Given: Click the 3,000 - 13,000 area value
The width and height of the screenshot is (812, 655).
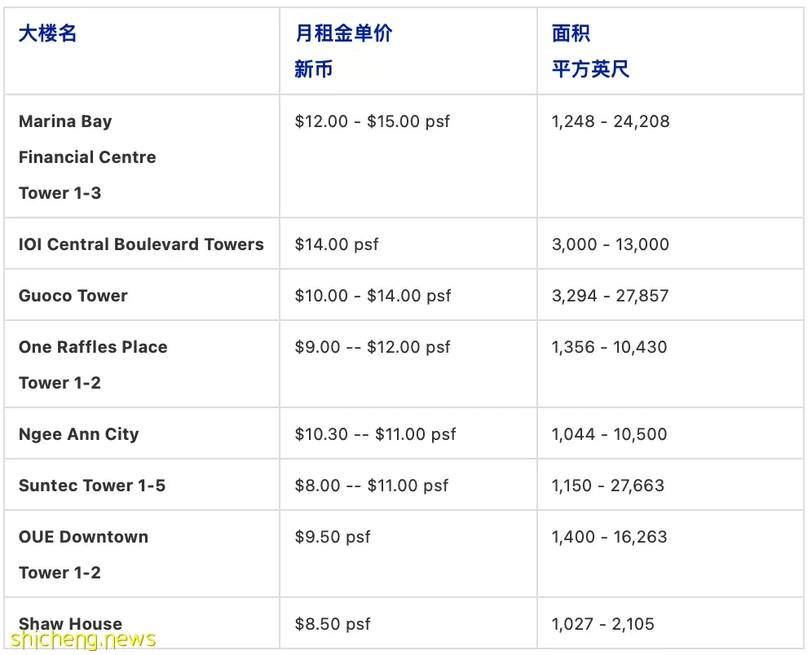Looking at the screenshot, I should pos(611,244).
